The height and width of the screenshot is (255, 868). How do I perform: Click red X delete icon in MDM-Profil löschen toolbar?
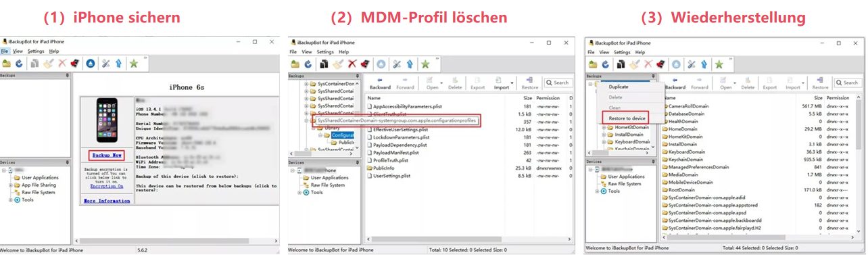(352, 64)
